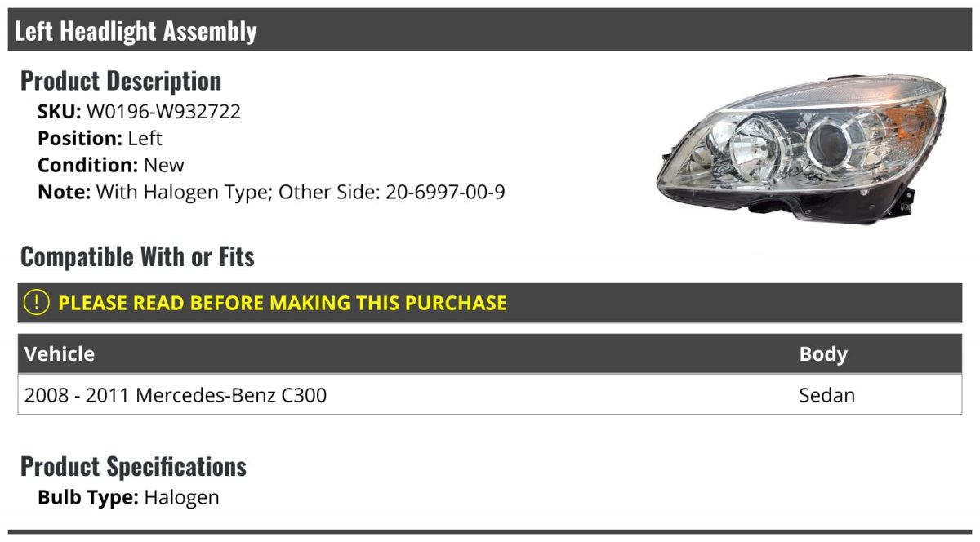This screenshot has width=980, height=542.
Task: Select the SKU value W0196-W932722
Action: click(x=163, y=111)
